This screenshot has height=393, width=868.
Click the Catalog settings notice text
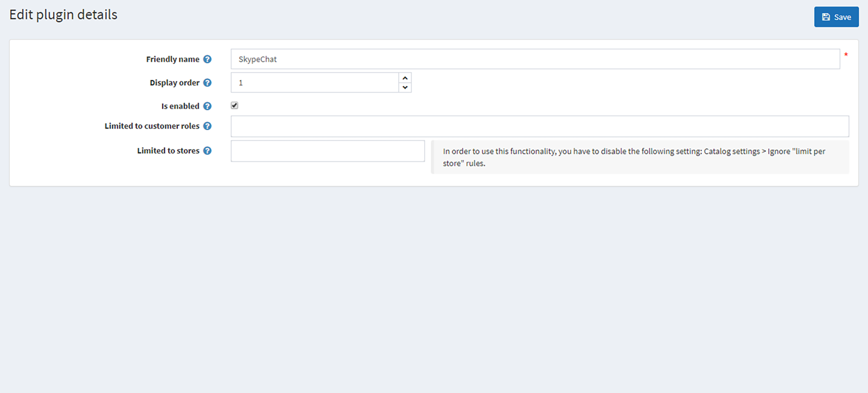click(x=634, y=157)
